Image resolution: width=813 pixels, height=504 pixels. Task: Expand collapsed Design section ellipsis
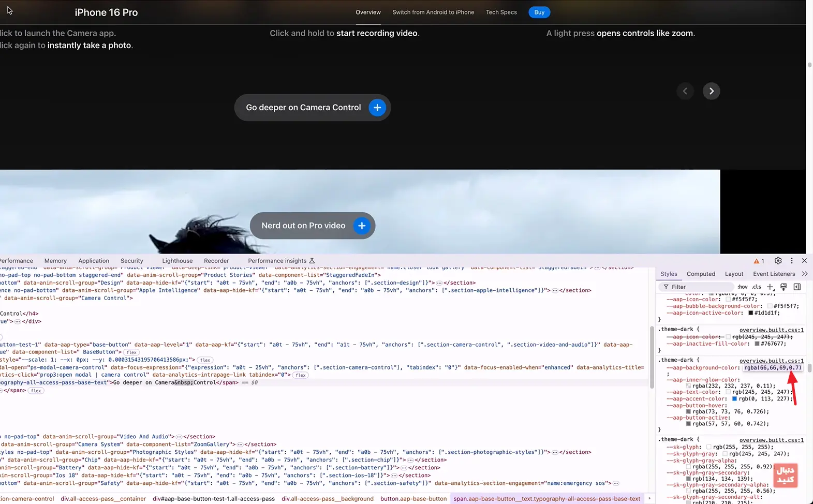[x=439, y=283]
